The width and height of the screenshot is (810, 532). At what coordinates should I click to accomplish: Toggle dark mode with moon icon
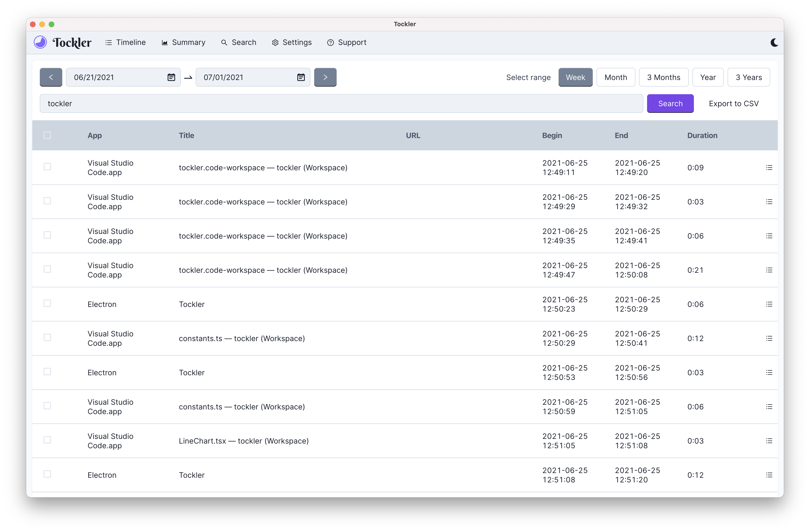[x=774, y=43]
